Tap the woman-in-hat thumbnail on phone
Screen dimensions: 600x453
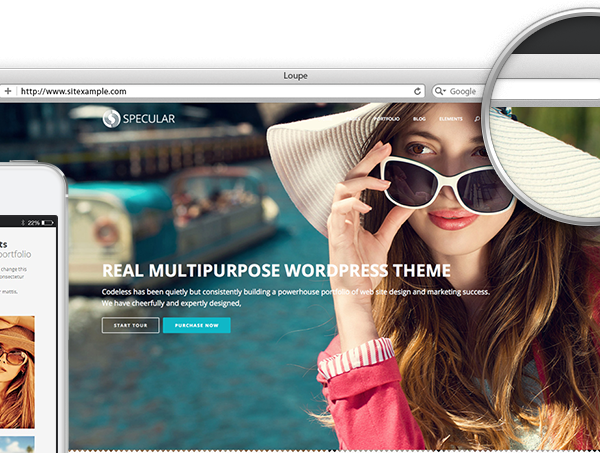coord(17,372)
